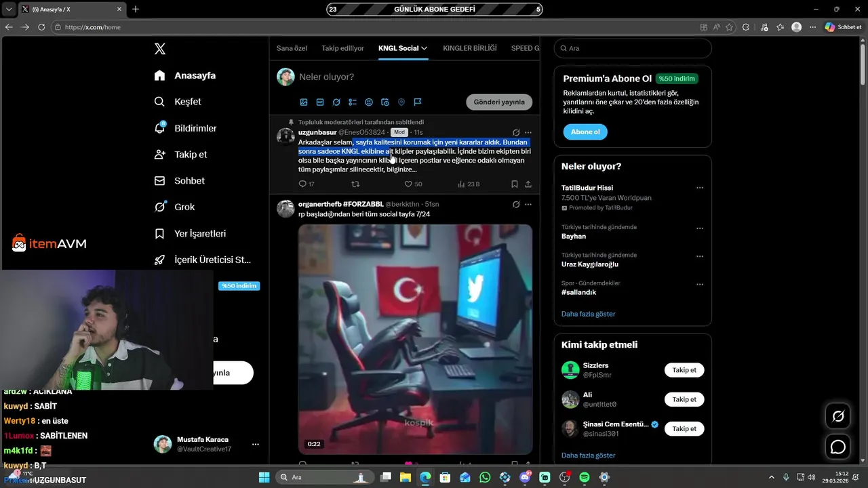
Task: Open TatilBudur Hissi promoted trend
Action: [x=587, y=188]
